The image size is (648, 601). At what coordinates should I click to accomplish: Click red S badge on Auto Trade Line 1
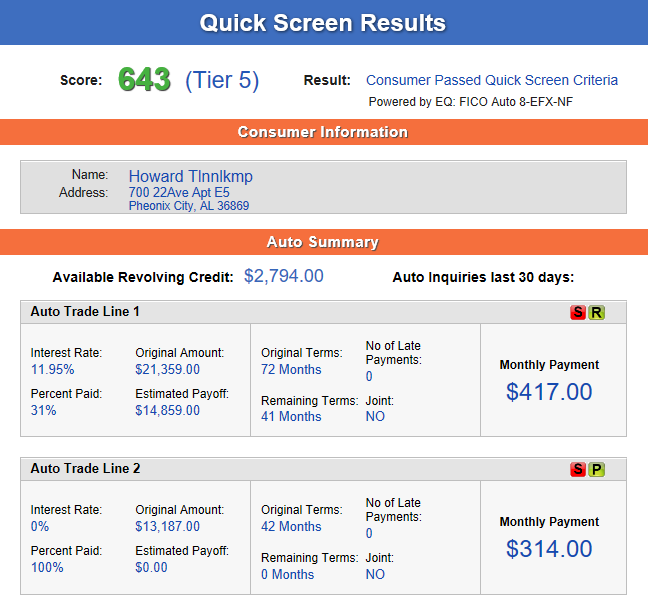point(578,313)
